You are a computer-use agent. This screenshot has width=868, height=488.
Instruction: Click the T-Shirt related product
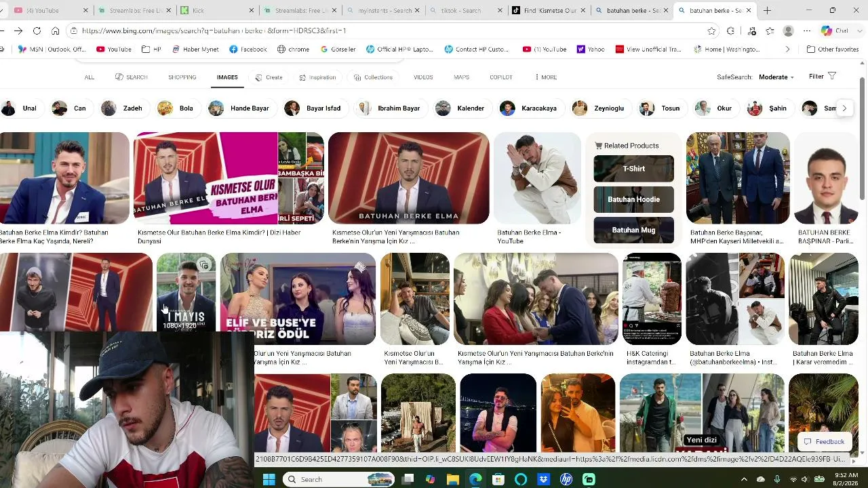(633, 169)
